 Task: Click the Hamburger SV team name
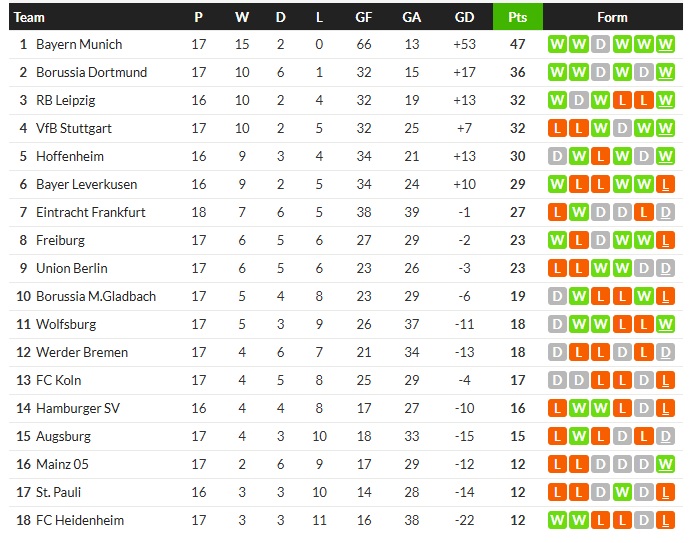click(77, 408)
